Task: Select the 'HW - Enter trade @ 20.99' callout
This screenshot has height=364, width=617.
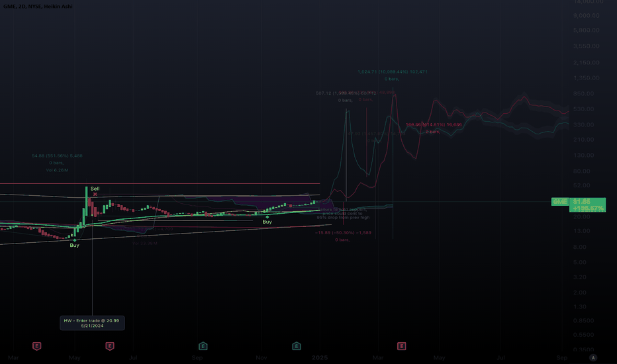Action: [x=92, y=323]
